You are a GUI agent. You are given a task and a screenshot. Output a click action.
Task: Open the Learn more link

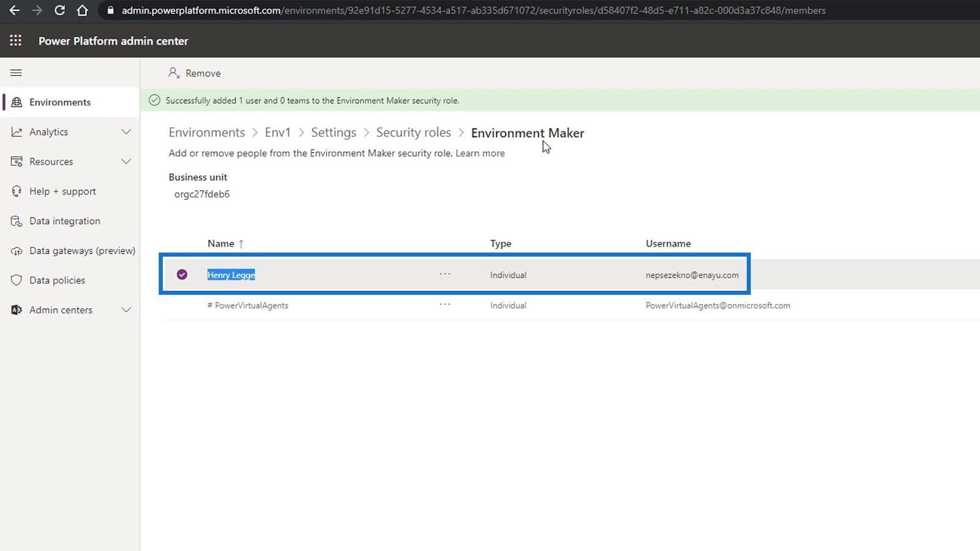[x=480, y=153]
